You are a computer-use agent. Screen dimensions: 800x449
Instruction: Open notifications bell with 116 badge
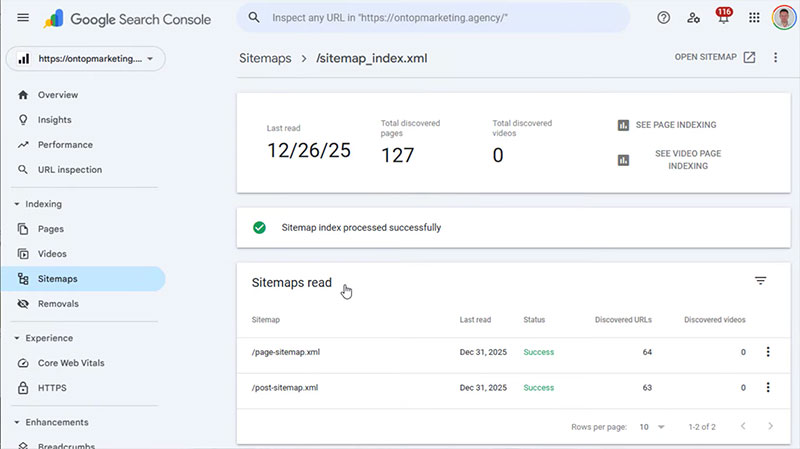(723, 16)
